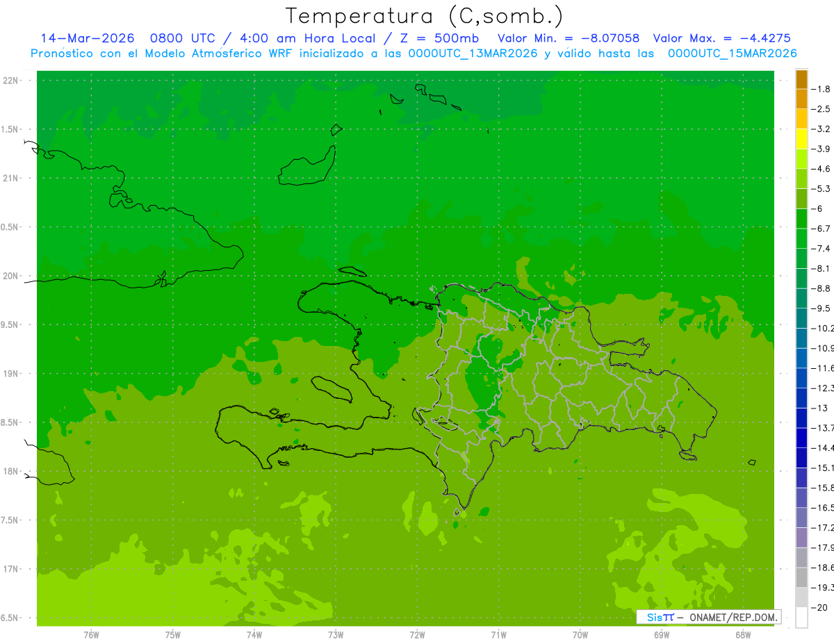Click the '68W' longitude label
834x644 pixels.
(743, 636)
